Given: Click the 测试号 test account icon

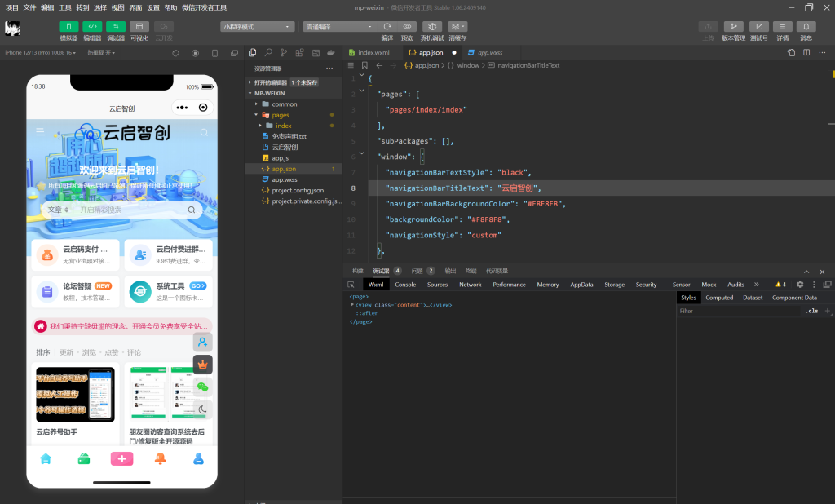Looking at the screenshot, I should tap(759, 27).
